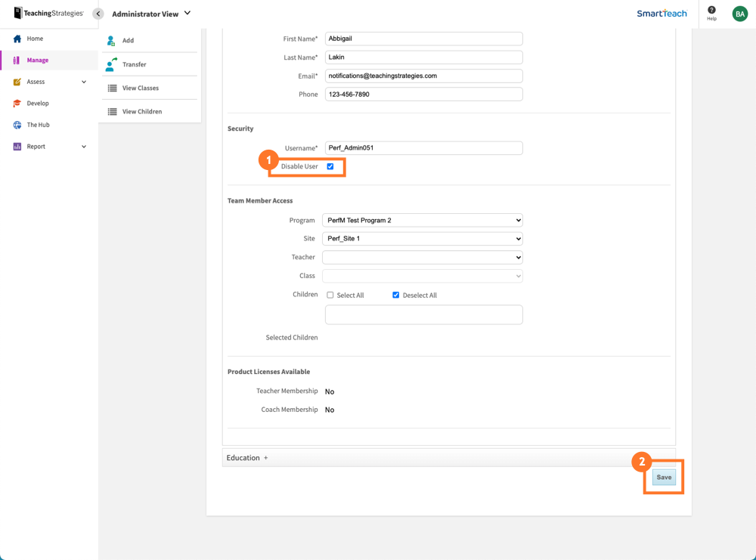Toggle off the Deselect All checkbox
This screenshot has width=756, height=560.
pyautogui.click(x=395, y=295)
